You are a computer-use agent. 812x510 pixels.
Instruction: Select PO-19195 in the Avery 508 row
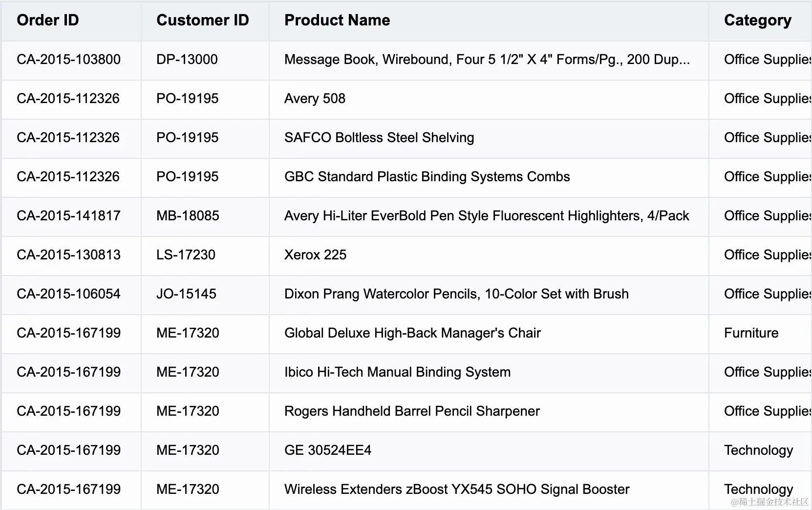click(205, 100)
